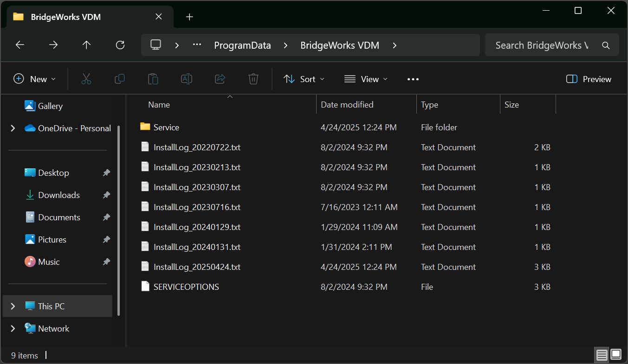Open the Sort dropdown menu

[x=304, y=79]
